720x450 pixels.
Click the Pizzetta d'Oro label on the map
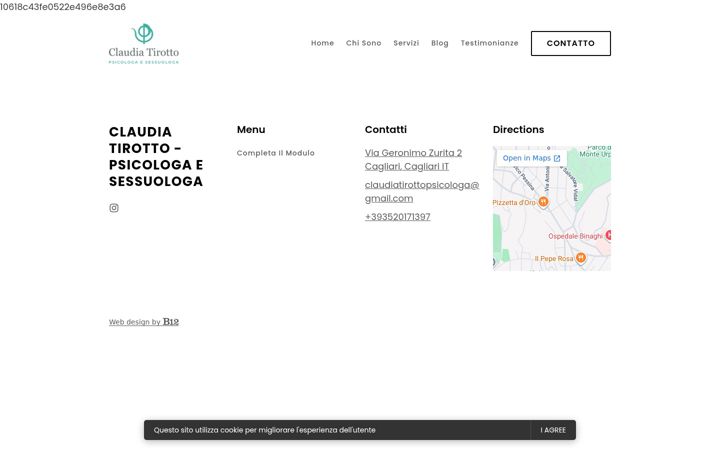tap(514, 202)
